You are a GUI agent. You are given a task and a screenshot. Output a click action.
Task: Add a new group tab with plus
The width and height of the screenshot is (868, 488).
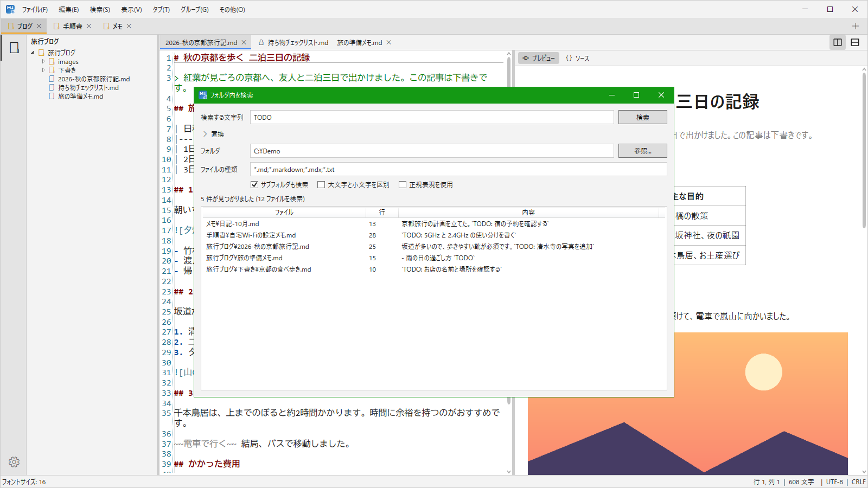pyautogui.click(x=856, y=26)
